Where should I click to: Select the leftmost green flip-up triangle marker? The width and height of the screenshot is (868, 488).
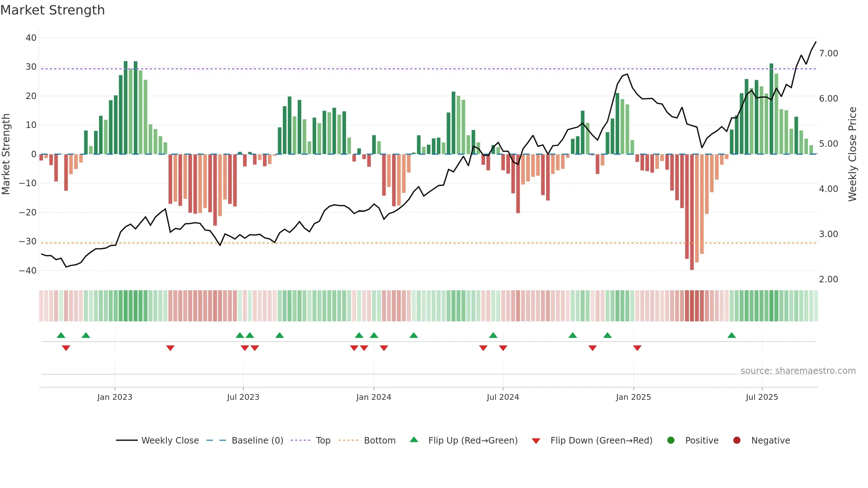pos(61,335)
